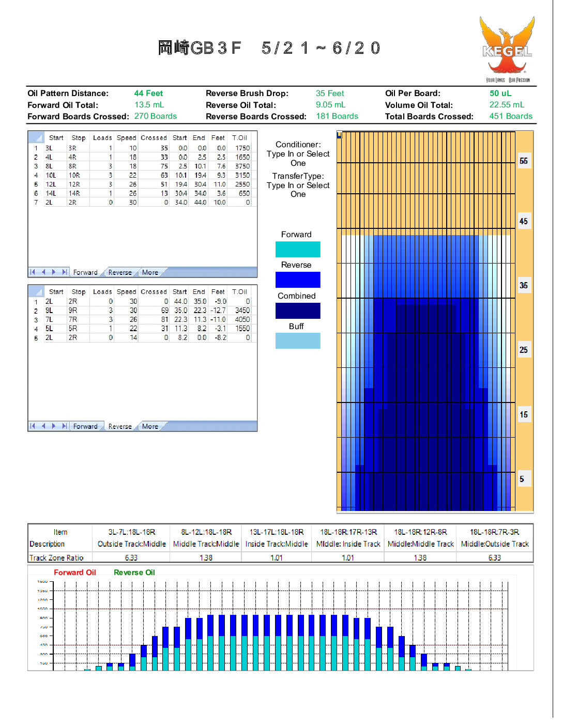Go to next tab in upper sheet
The image size is (563, 728).
[54, 272]
